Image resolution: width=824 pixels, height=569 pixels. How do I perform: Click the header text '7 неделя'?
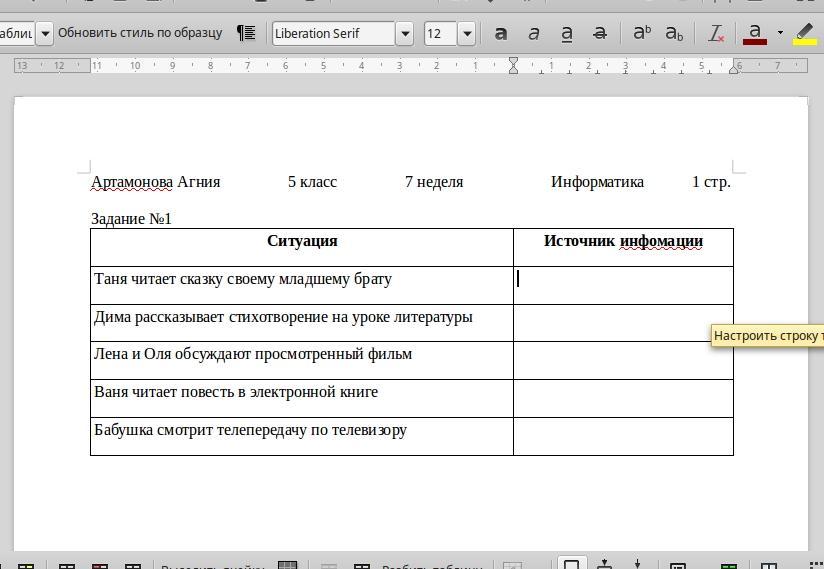[x=434, y=182]
